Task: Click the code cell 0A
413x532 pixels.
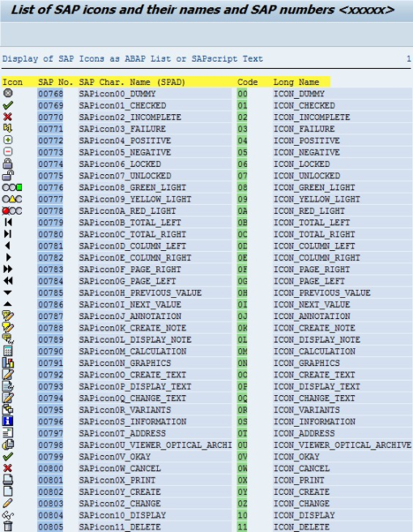Action: (242, 211)
